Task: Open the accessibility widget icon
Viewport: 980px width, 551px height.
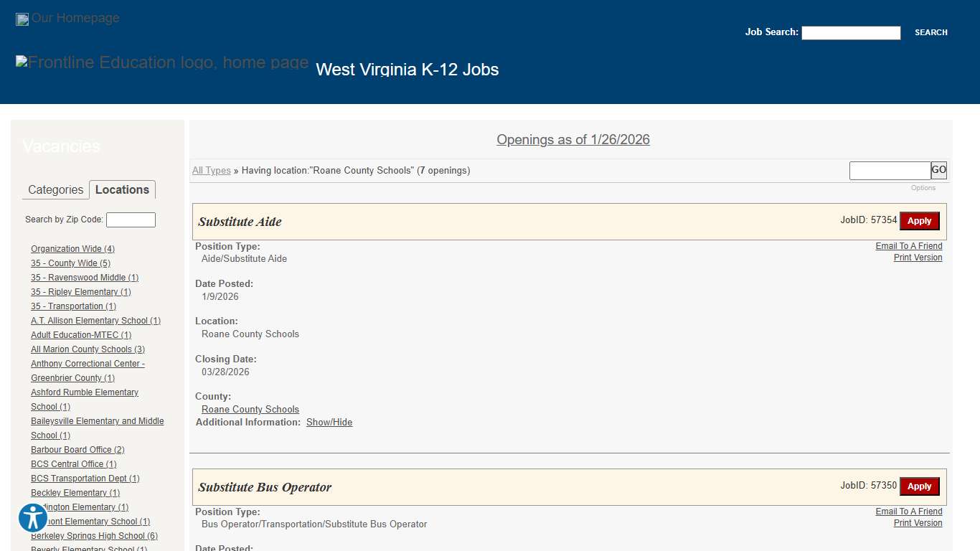Action: pyautogui.click(x=33, y=517)
